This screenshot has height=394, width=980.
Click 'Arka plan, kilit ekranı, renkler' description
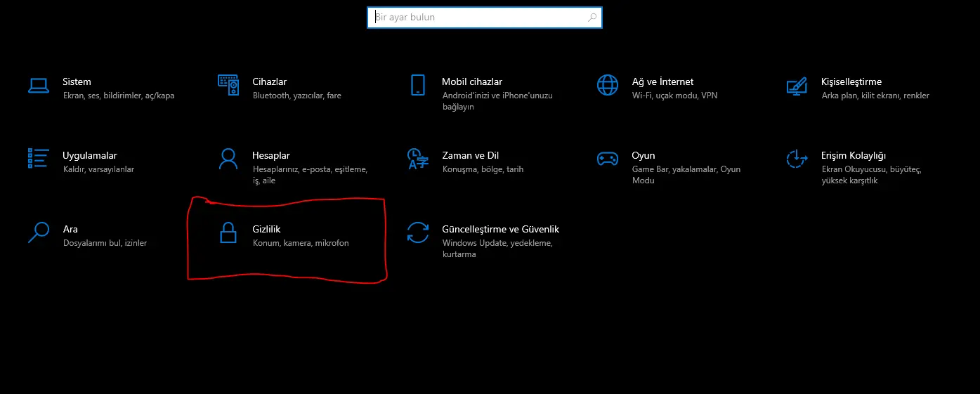(x=875, y=96)
